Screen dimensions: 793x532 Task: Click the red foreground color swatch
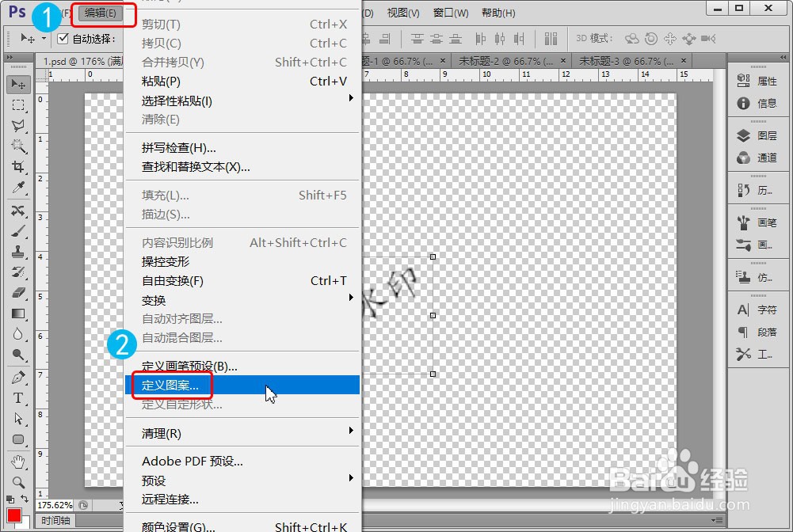tap(13, 515)
